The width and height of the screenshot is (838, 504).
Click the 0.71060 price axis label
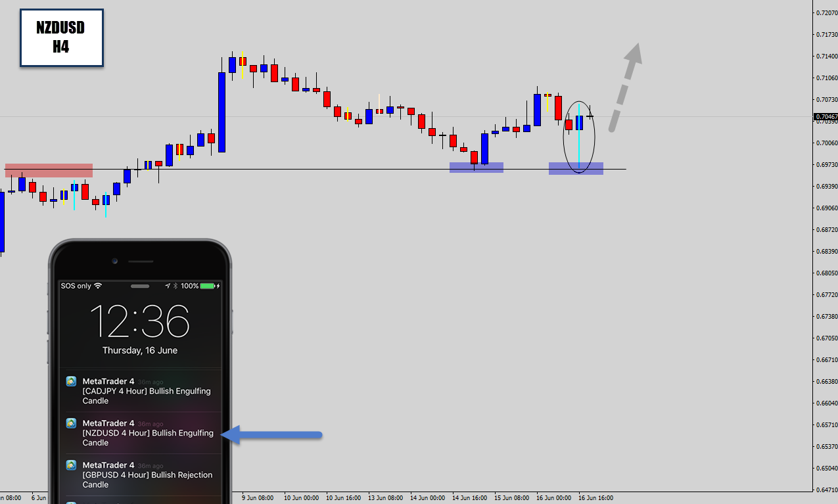click(x=827, y=78)
